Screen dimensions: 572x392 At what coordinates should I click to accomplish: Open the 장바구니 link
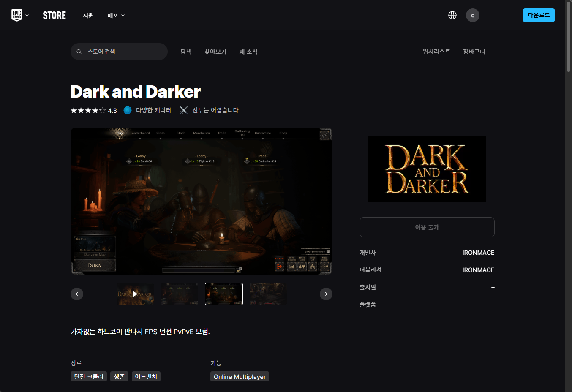pos(474,52)
